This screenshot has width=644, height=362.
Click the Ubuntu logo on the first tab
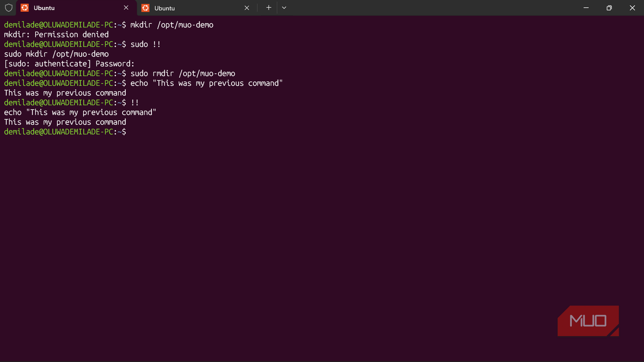pos(25,8)
